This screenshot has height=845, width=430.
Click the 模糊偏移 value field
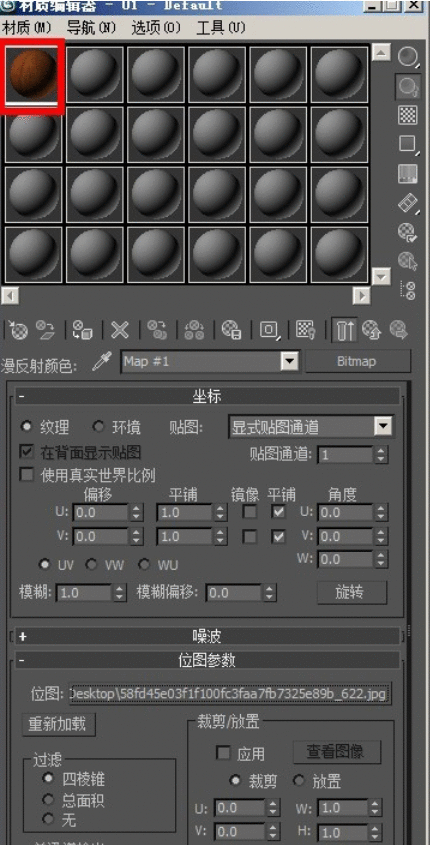coord(234,593)
